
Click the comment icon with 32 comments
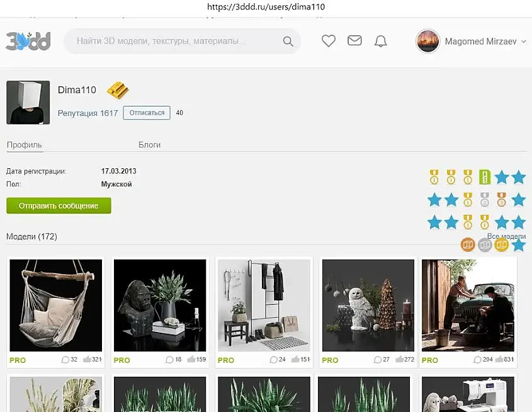(65, 360)
